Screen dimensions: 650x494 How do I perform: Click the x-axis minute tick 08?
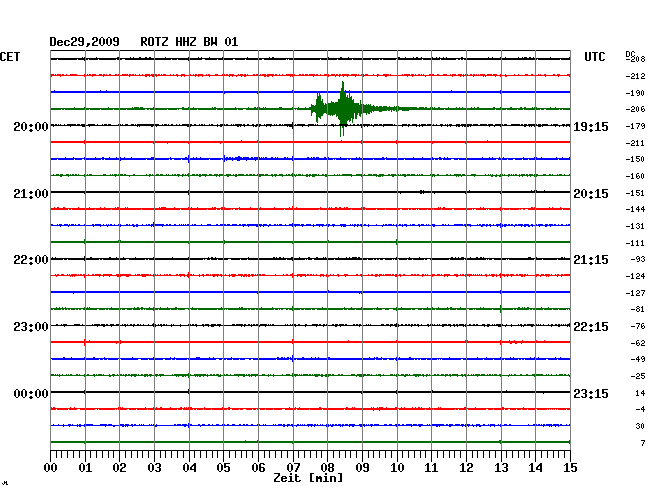pos(327,467)
